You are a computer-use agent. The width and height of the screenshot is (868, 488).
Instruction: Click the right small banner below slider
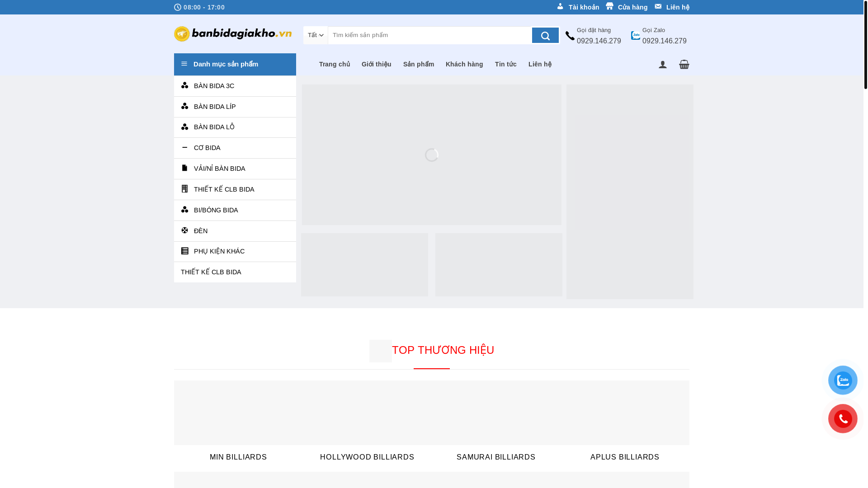(x=499, y=265)
